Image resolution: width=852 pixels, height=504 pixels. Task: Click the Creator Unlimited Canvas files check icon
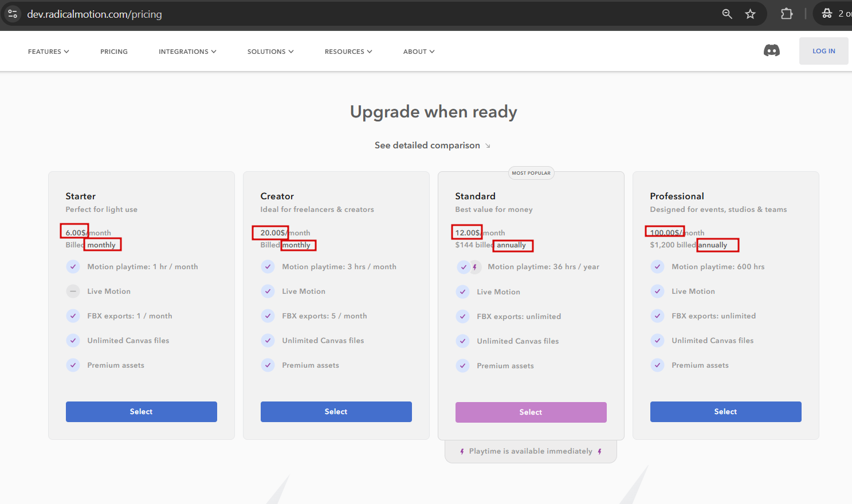click(x=268, y=341)
